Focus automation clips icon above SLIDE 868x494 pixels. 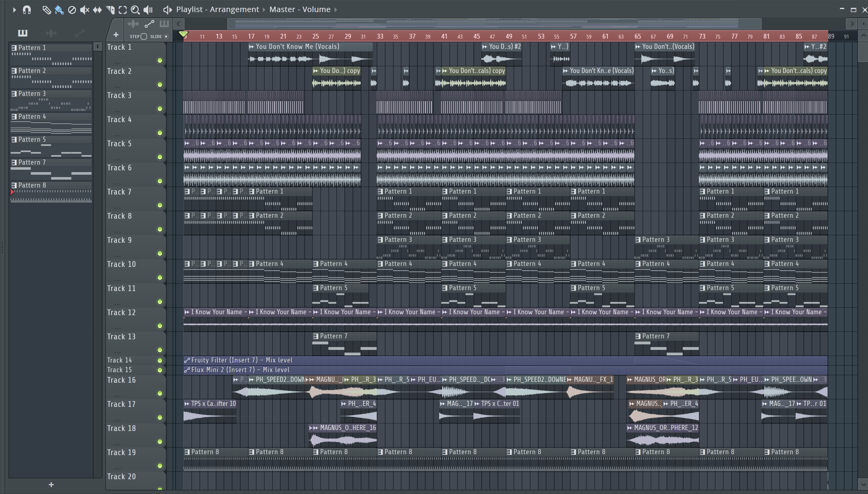tap(149, 24)
